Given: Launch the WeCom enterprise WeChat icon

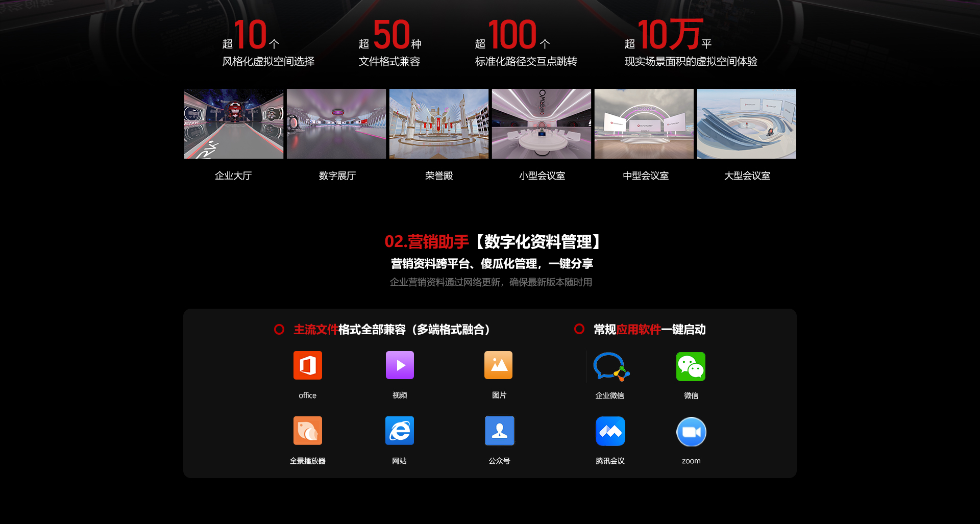Looking at the screenshot, I should (610, 366).
